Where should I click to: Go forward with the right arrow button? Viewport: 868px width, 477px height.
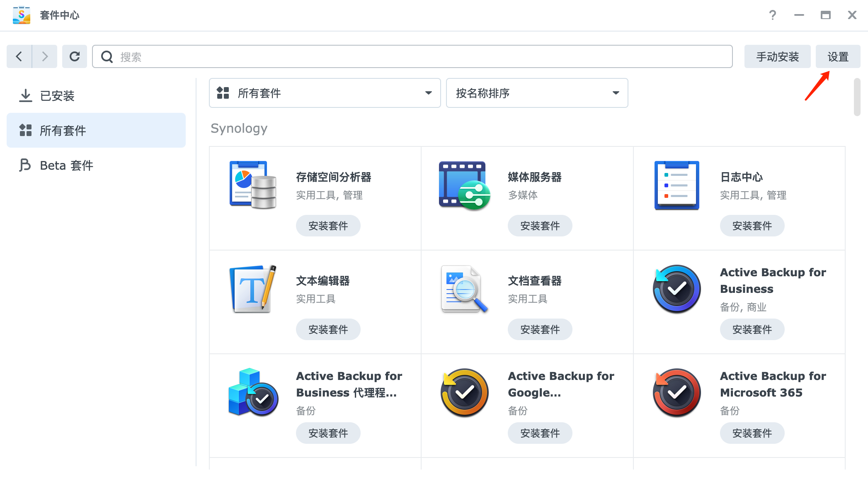coord(45,56)
